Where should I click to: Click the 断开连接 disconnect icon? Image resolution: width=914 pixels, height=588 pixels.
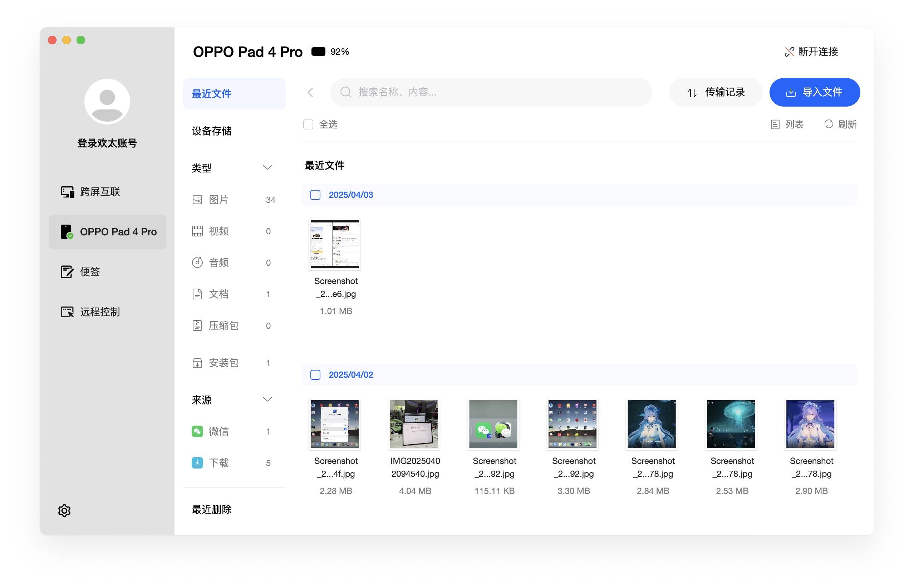[x=789, y=52]
